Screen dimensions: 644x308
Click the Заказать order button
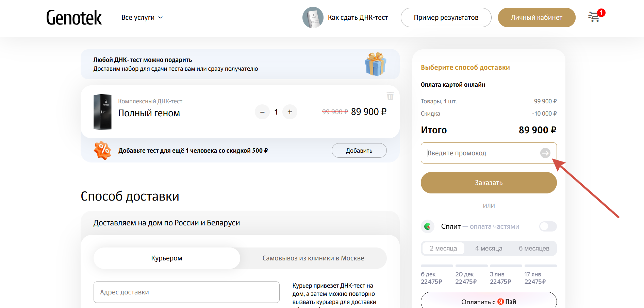[489, 183]
